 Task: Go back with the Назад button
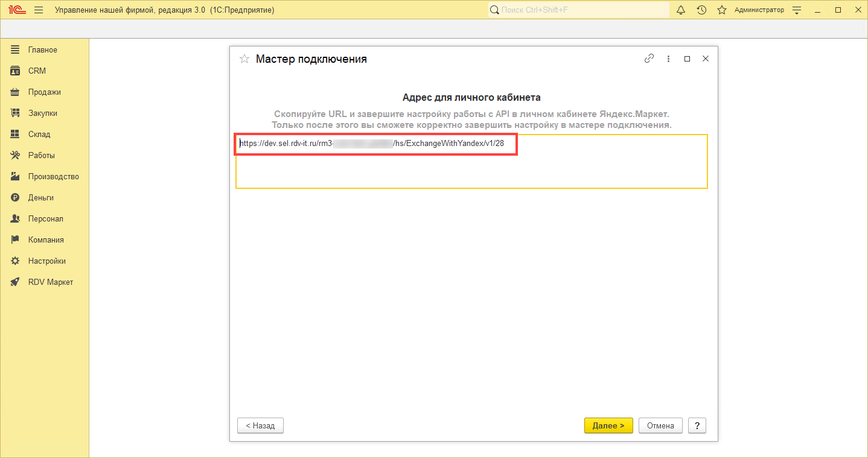point(260,425)
